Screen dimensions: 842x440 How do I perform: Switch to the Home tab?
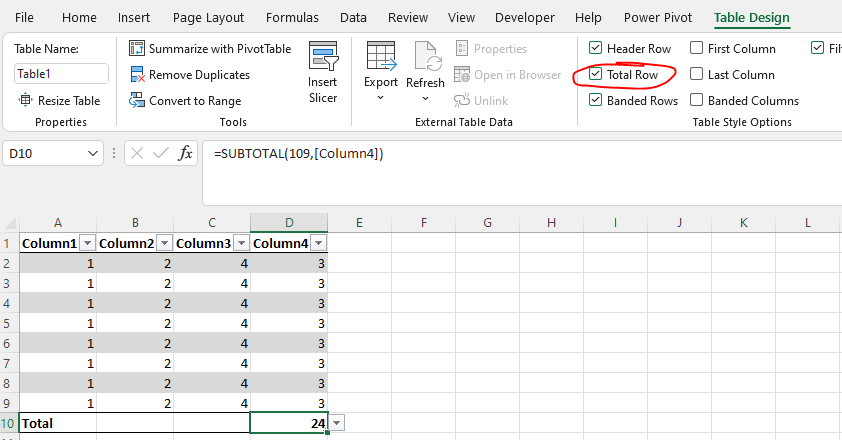click(x=79, y=18)
